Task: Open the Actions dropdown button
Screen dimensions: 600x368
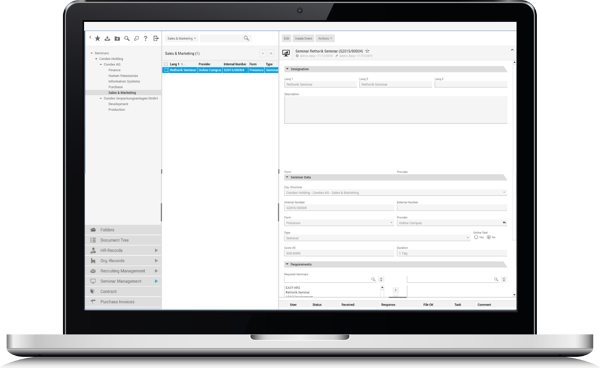Action: [325, 38]
